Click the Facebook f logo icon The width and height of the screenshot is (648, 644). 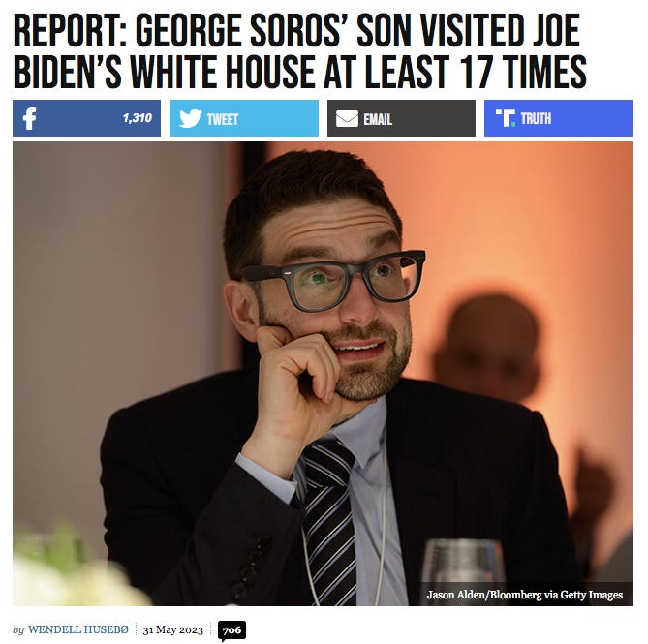(x=29, y=118)
